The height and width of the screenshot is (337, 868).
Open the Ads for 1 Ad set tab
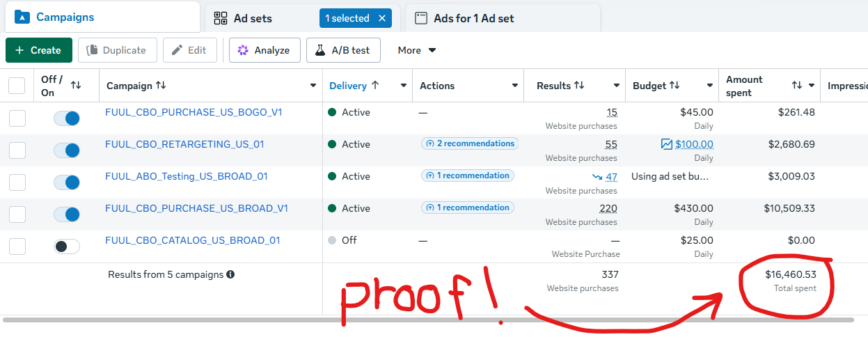503,18
